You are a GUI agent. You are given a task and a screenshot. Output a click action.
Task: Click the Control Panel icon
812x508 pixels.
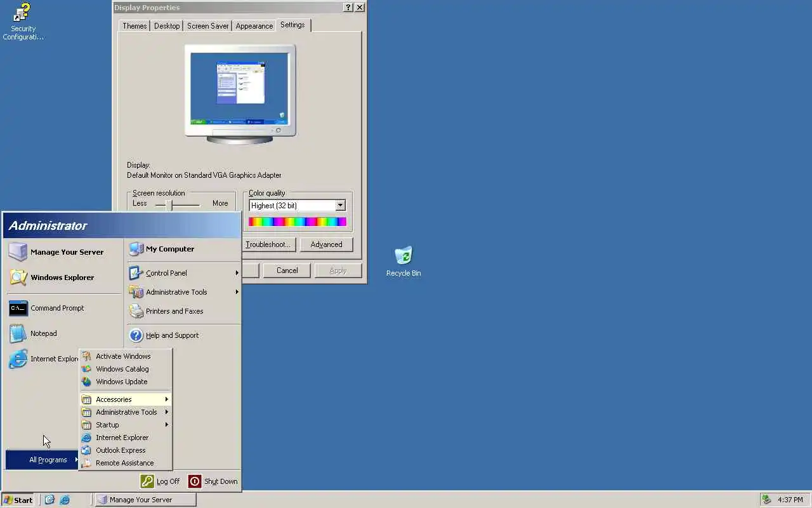(136, 273)
